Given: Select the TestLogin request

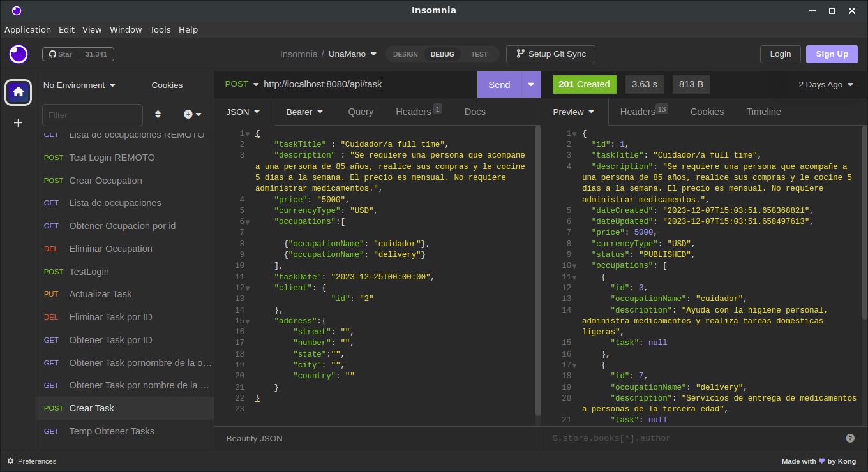Looking at the screenshot, I should tap(125, 272).
